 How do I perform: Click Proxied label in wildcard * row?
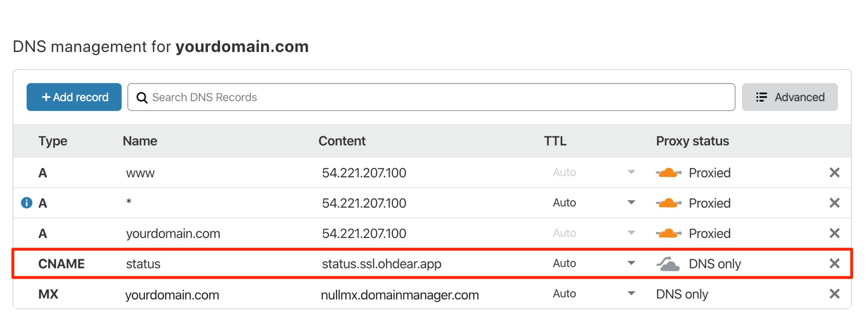tap(709, 204)
